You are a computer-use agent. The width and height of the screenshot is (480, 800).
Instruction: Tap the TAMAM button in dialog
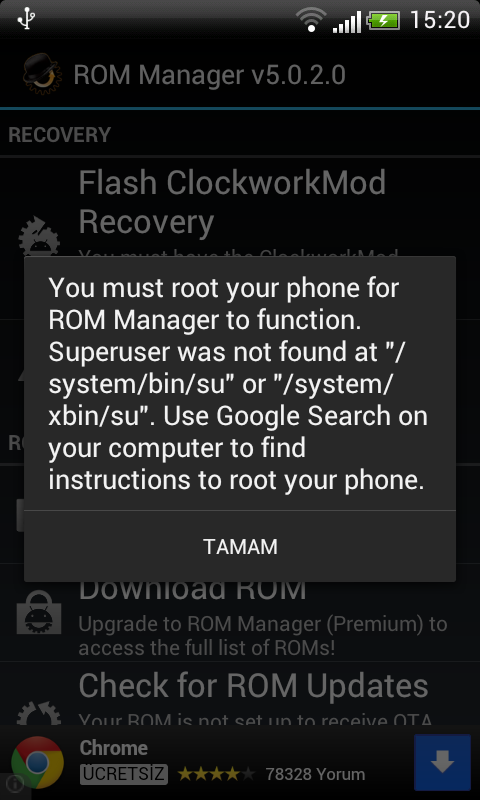(240, 546)
